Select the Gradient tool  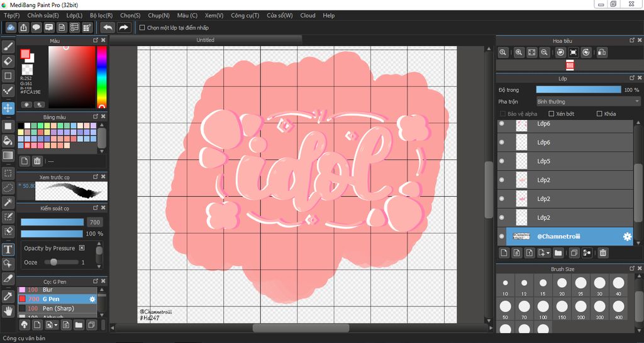8,156
